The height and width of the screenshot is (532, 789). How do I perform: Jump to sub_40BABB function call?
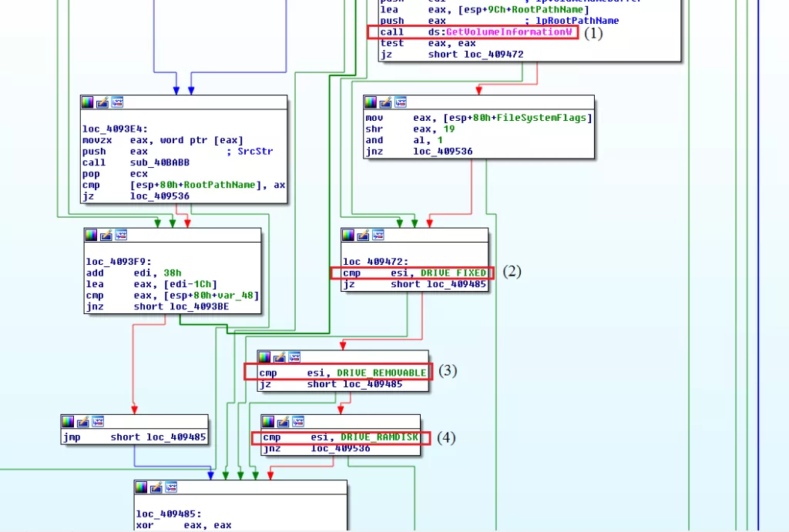coord(157,162)
